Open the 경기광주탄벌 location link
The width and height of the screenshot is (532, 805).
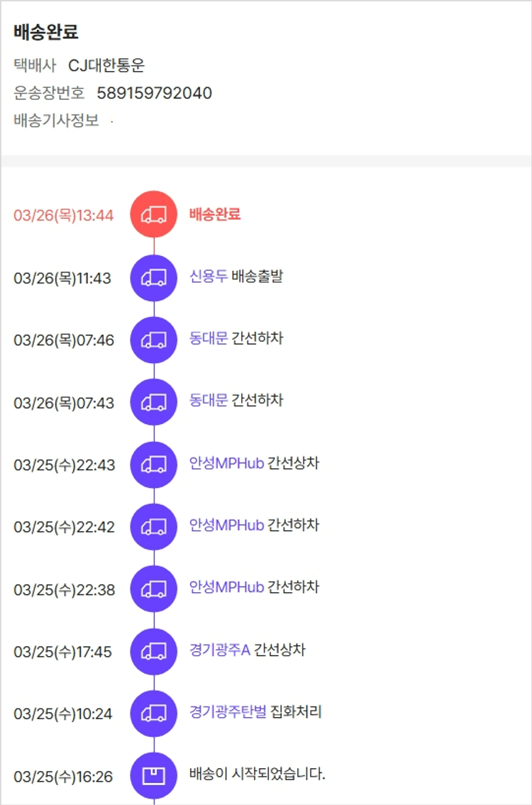[x=228, y=711]
